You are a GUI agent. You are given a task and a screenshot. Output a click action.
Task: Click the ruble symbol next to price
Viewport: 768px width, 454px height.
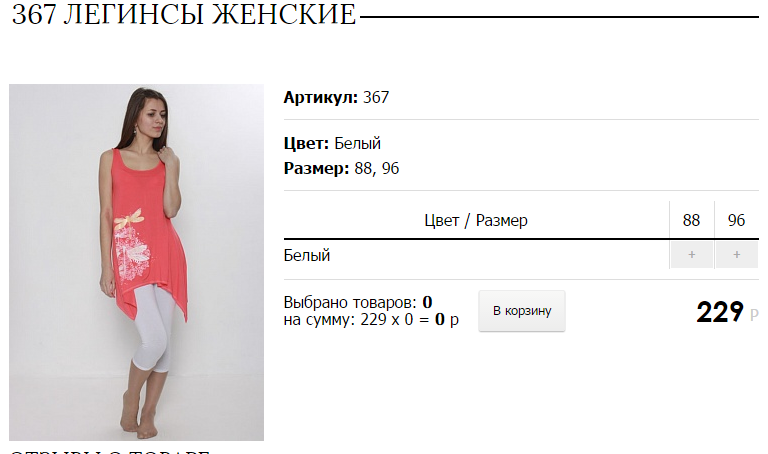point(754,314)
